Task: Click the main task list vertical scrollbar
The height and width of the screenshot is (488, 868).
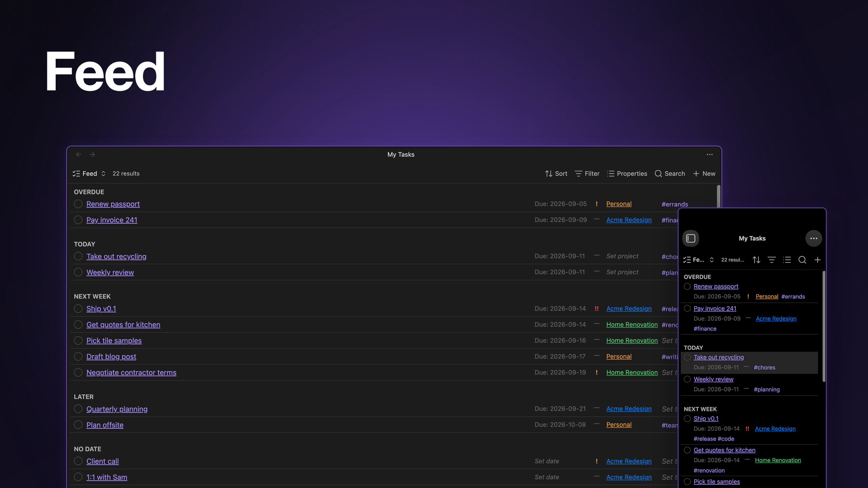Action: 718,197
